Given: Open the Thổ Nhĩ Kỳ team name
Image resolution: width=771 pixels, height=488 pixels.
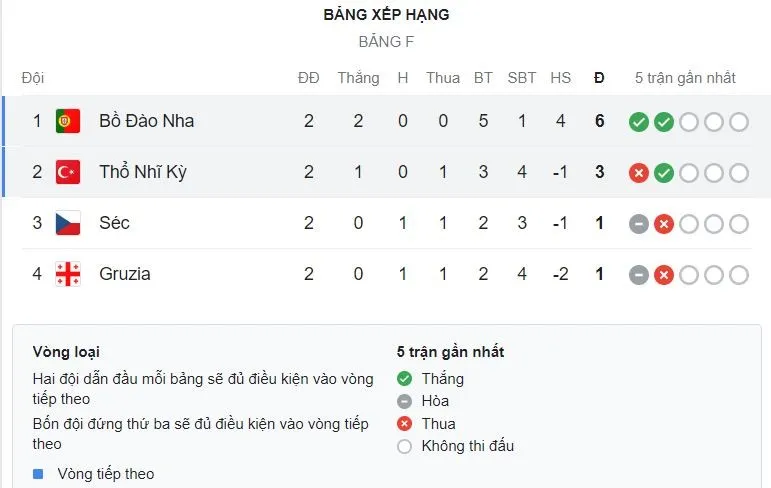Looking at the screenshot, I should [143, 172].
